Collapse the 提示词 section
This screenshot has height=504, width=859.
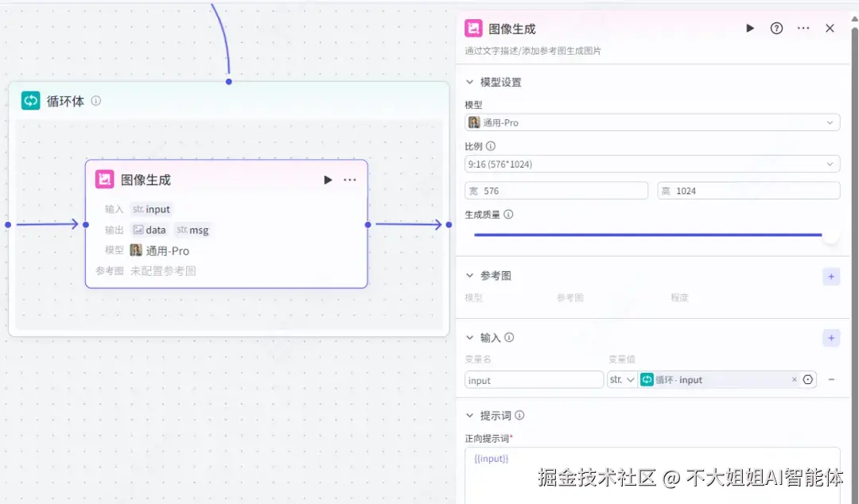(x=470, y=415)
